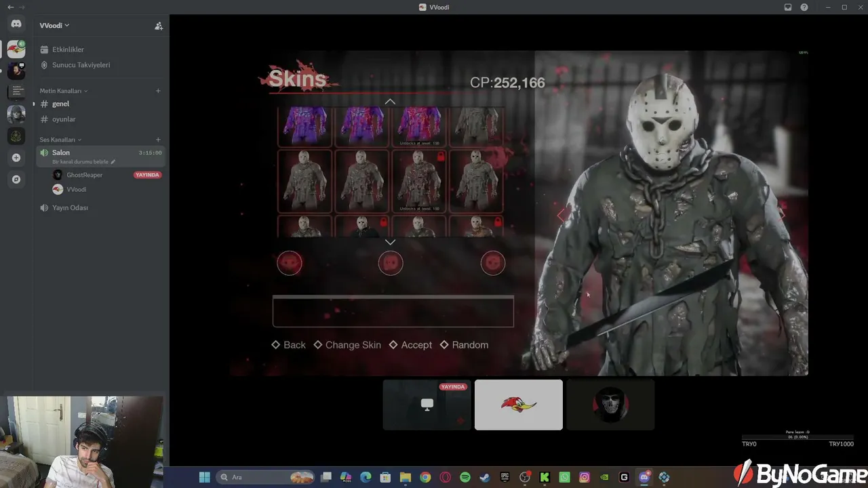Open File Explorer from the taskbar
868x488 pixels.
(x=406, y=477)
